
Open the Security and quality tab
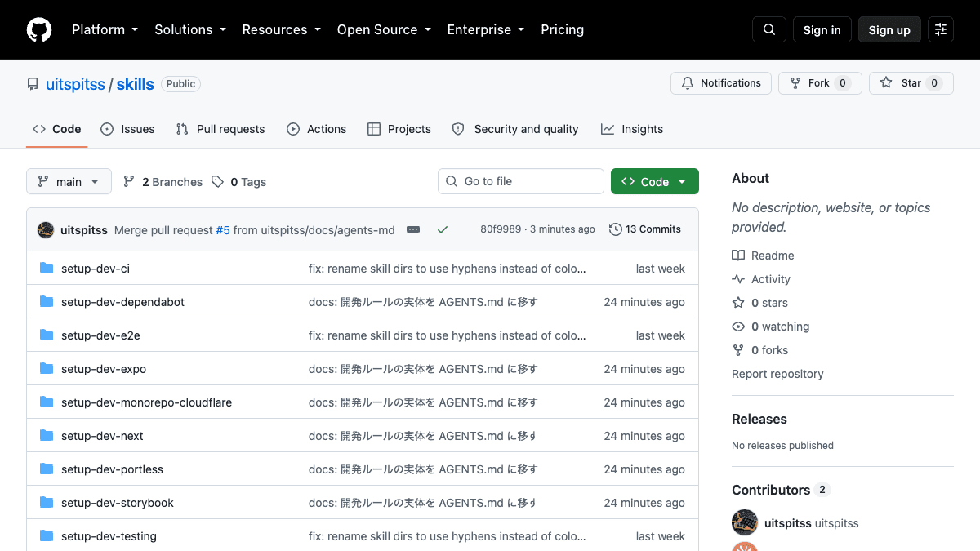tap(515, 129)
